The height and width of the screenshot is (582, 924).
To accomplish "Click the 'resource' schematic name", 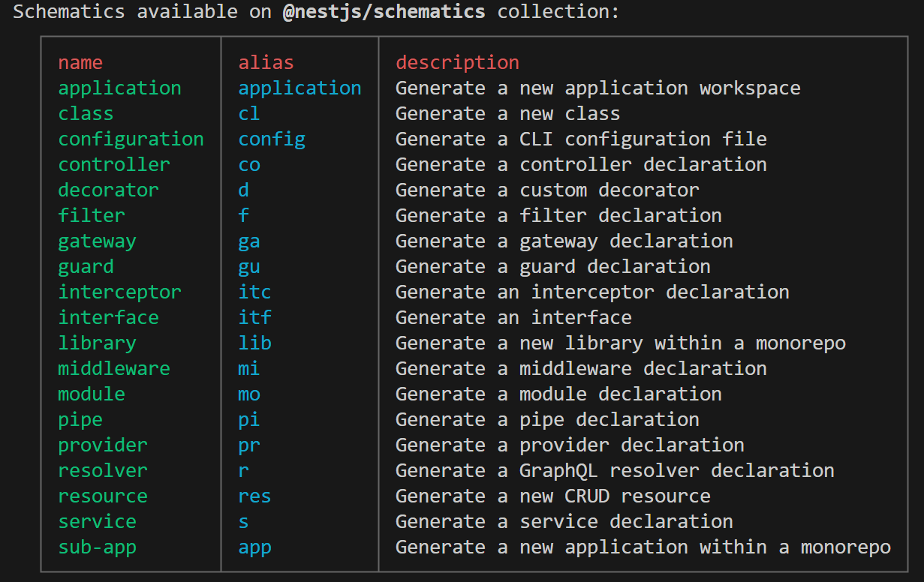I will click(x=103, y=496).
